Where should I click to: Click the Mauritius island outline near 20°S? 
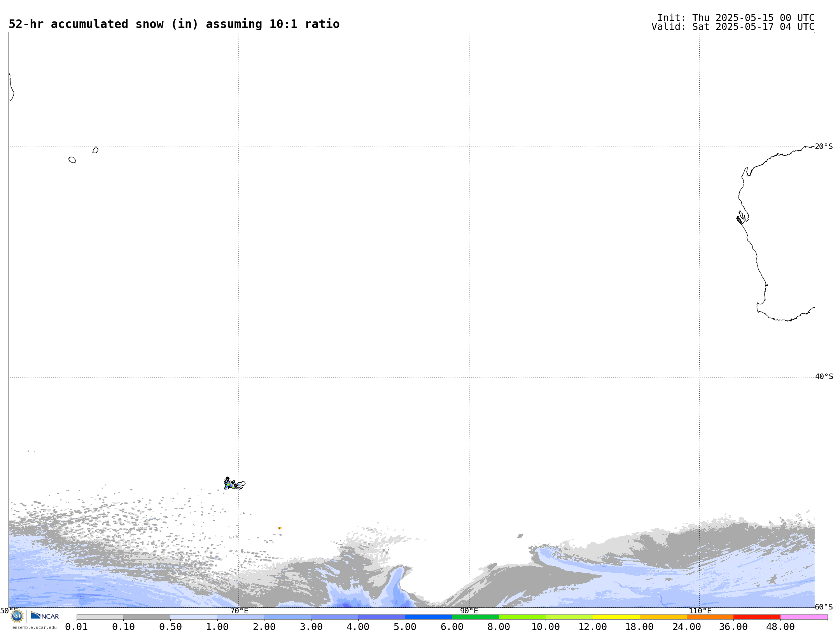95,150
